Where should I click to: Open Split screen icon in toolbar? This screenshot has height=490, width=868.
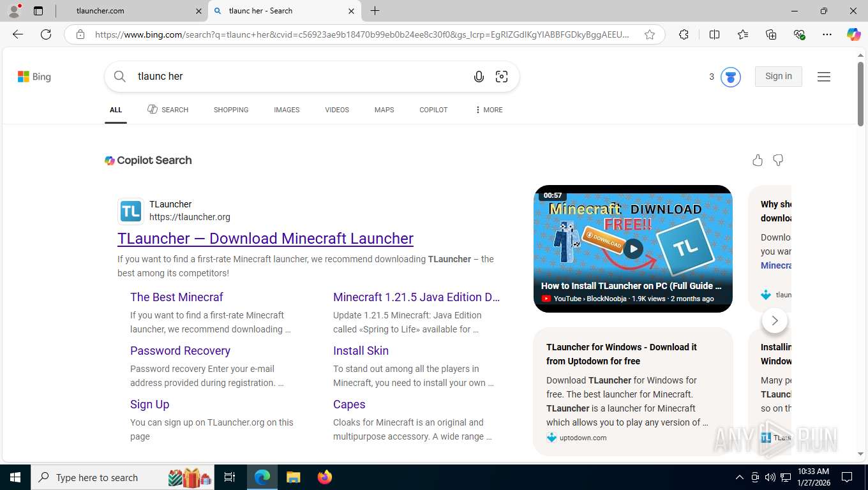(715, 34)
